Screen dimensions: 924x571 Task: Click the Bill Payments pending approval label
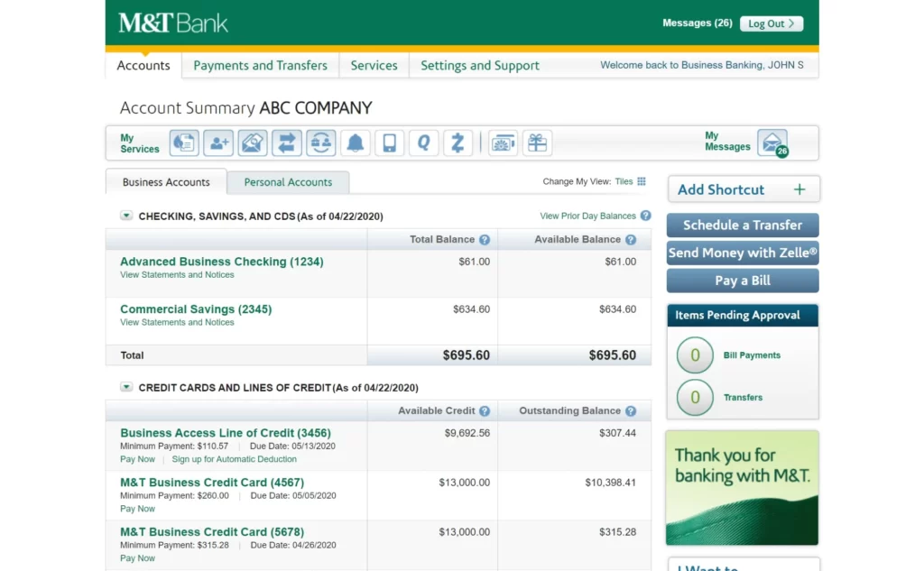pos(752,355)
